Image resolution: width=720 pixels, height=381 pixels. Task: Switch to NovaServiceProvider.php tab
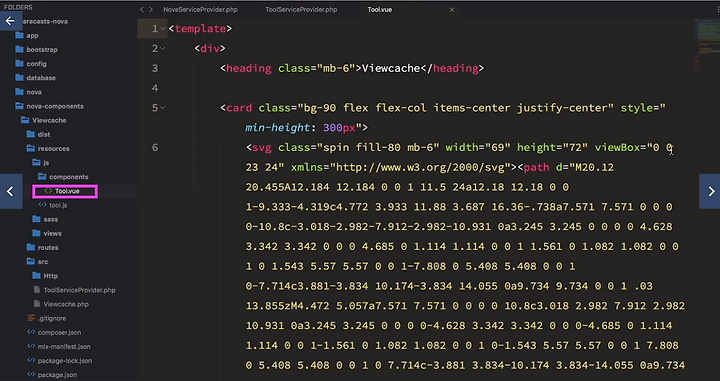[x=200, y=10]
